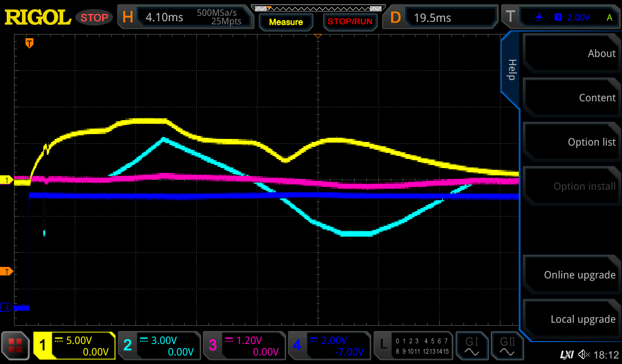Click the RIGOL logo
This screenshot has height=364, width=622.
(38, 17)
